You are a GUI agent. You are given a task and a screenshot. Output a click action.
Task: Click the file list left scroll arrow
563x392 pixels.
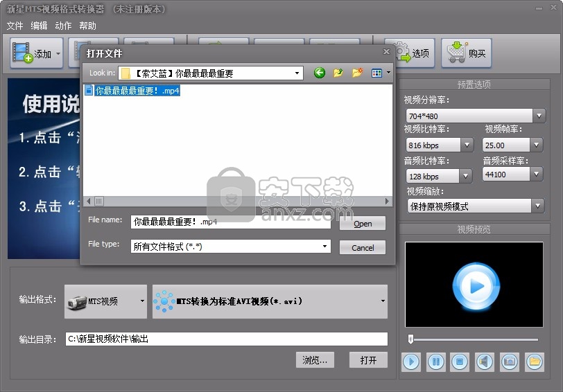(88, 202)
